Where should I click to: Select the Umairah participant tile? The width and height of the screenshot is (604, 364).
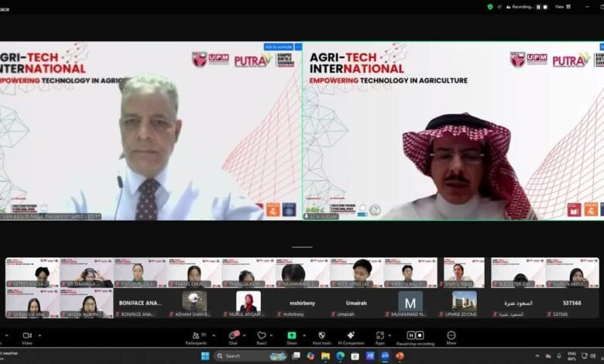(x=356, y=303)
